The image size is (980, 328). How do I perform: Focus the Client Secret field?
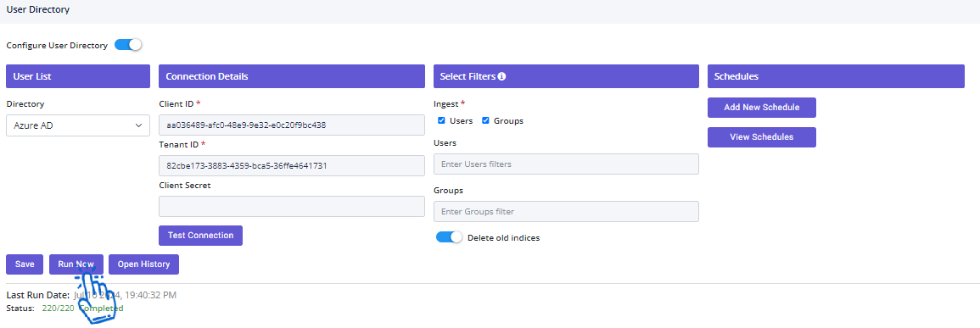(x=292, y=207)
